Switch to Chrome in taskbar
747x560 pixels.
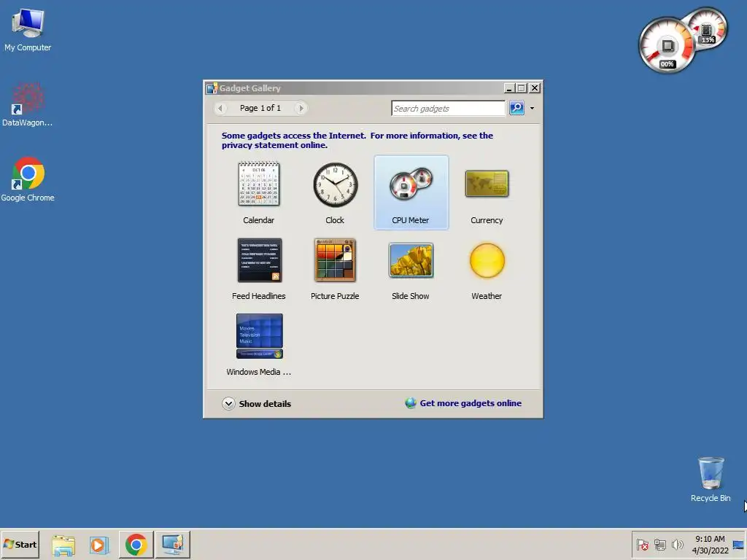[136, 545]
